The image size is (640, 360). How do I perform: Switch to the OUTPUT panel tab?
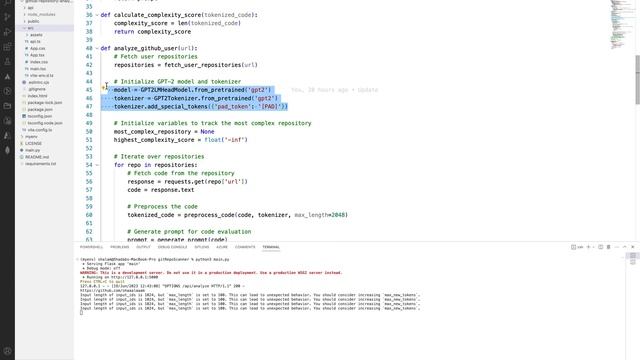143,247
